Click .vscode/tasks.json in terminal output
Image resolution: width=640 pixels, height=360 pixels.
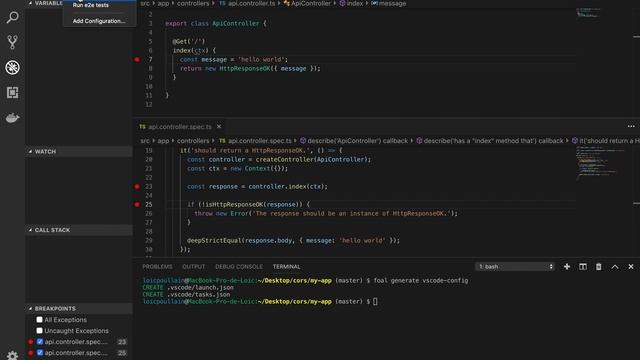198,294
